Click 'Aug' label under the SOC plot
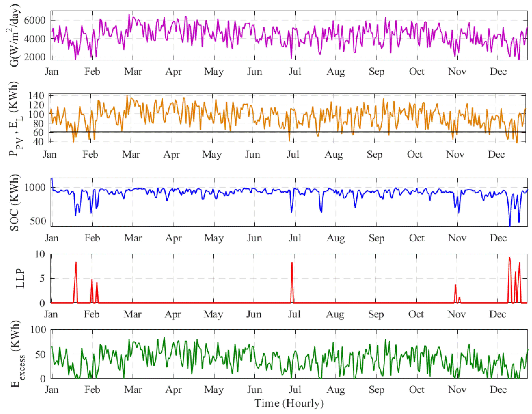This screenshot has height=414, width=532. (x=335, y=238)
